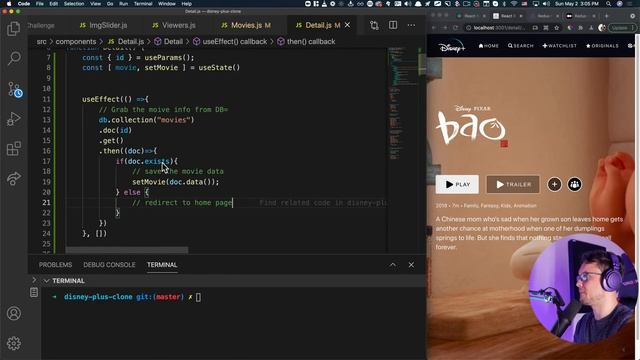This screenshot has width=640, height=360.
Task: Reload the browser page
Action: 456,28
